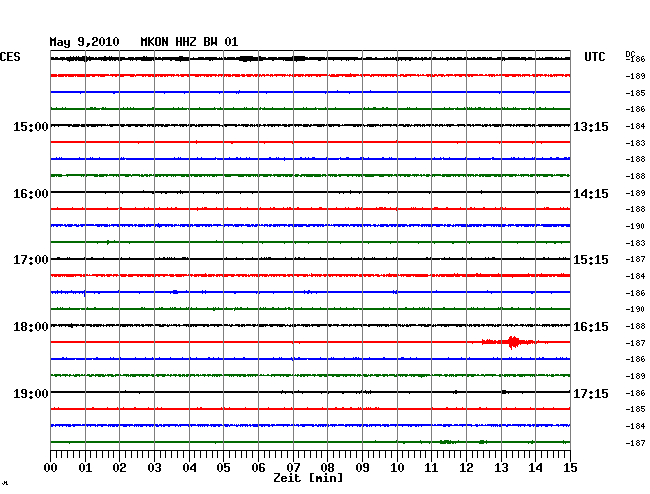The height and width of the screenshot is (494, 650).
Task: Click minute tick label 01
Action: [x=85, y=468]
